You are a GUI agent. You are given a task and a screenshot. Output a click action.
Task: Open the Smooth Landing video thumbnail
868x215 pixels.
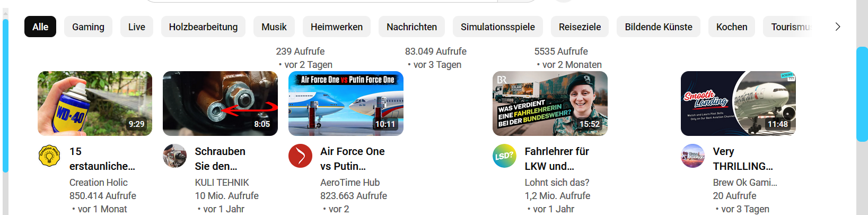coord(738,104)
